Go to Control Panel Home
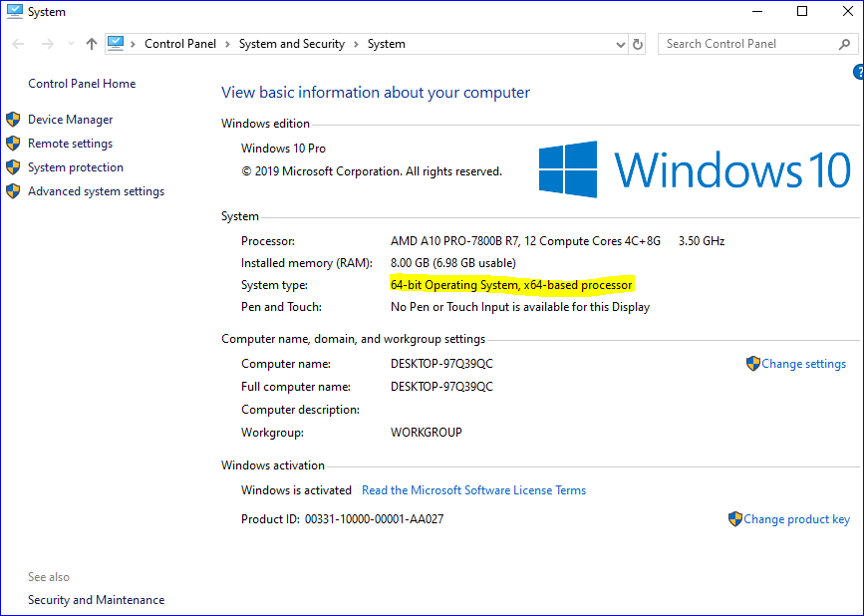 pyautogui.click(x=82, y=84)
